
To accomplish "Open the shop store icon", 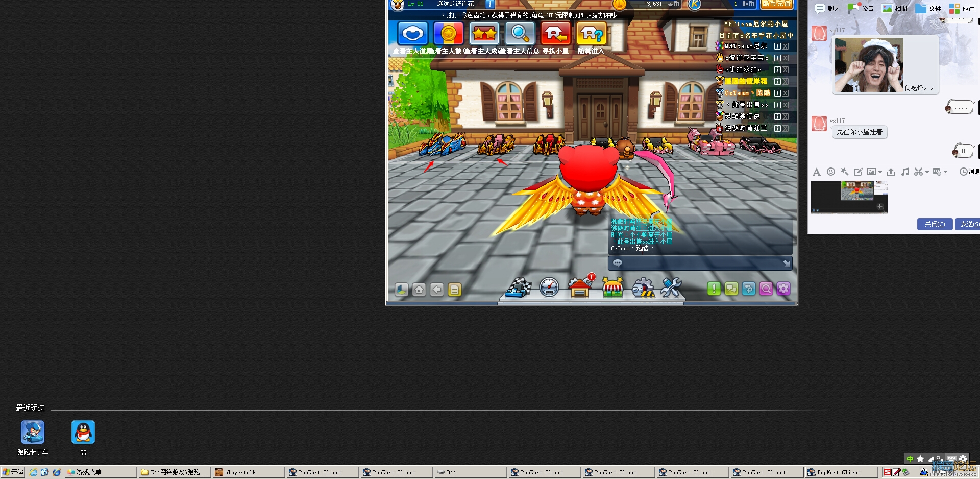I will 612,287.
